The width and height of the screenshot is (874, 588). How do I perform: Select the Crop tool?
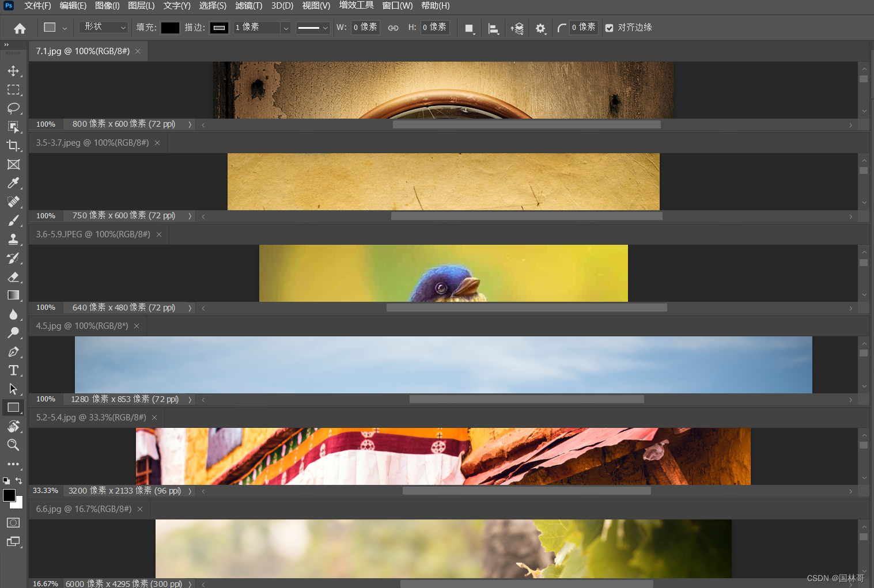13,145
